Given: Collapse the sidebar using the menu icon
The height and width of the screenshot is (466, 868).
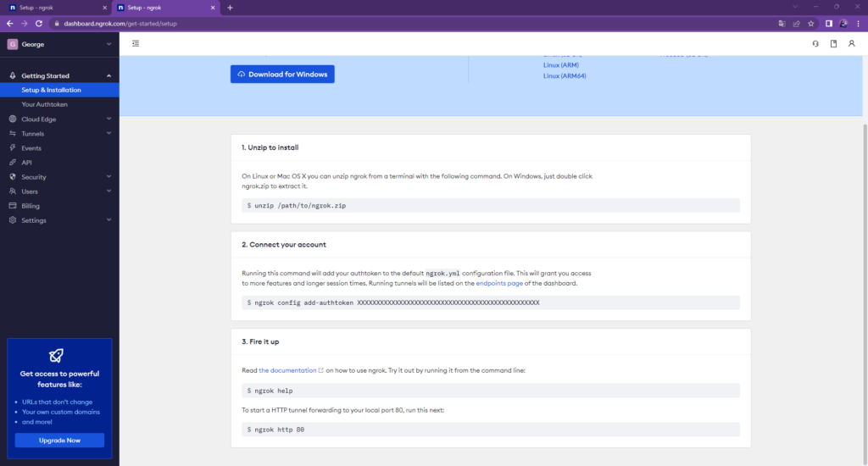Looking at the screenshot, I should 136,43.
